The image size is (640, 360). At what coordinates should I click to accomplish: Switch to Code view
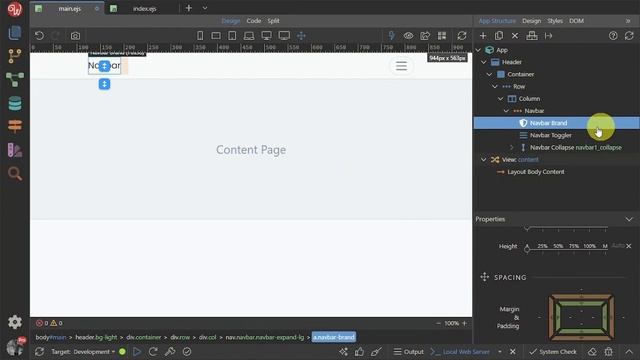click(253, 21)
